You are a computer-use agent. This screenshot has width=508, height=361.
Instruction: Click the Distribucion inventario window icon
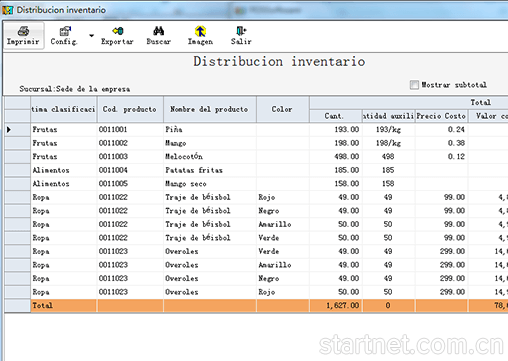point(7,10)
